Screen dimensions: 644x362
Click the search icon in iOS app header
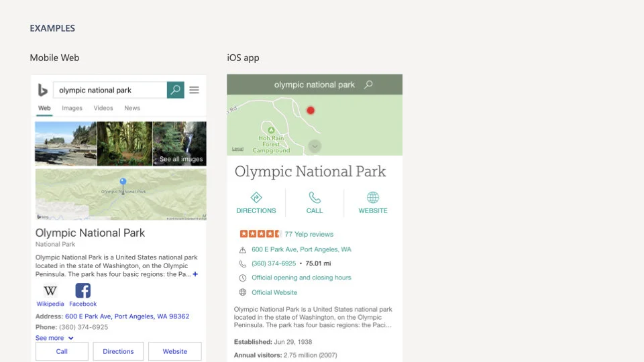pos(368,84)
